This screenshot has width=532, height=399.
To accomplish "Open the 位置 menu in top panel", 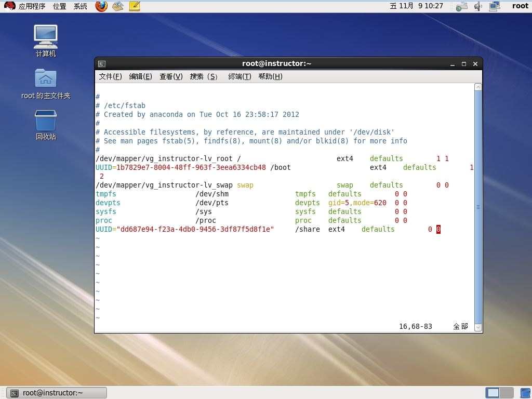I will click(x=59, y=6).
